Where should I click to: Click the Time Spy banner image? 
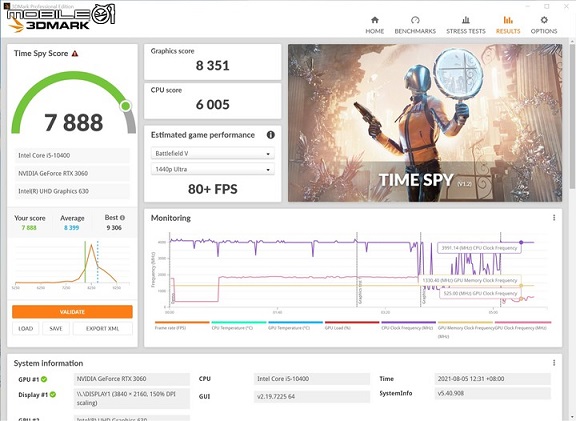(x=425, y=123)
